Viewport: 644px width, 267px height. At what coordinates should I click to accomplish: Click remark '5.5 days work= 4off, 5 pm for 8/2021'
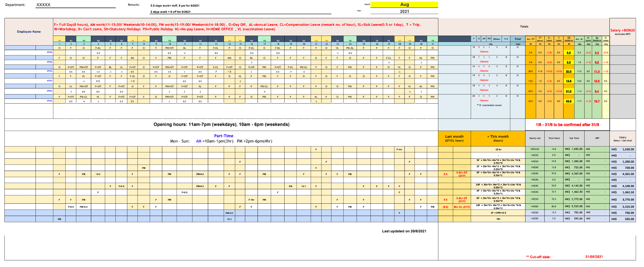click(175, 6)
